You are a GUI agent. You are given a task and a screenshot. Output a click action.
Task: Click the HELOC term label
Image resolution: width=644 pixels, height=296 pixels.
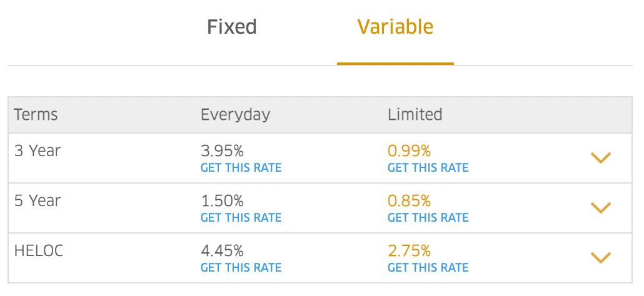click(x=39, y=250)
